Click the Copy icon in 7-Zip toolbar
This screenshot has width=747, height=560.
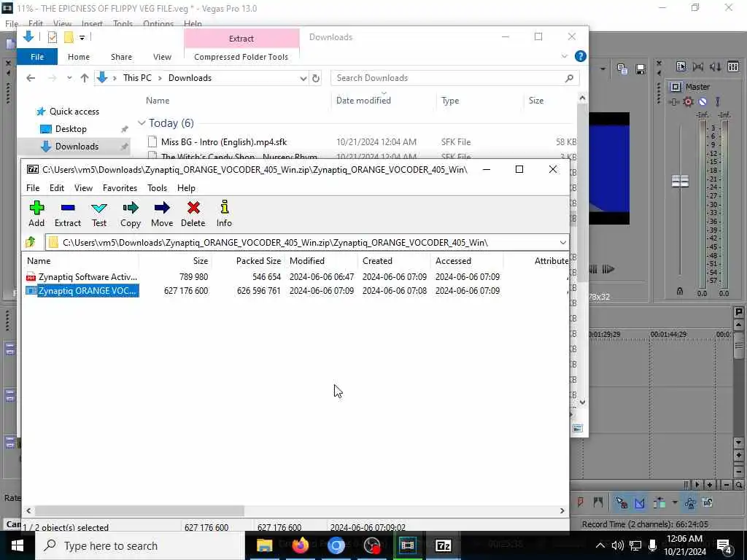click(x=131, y=214)
